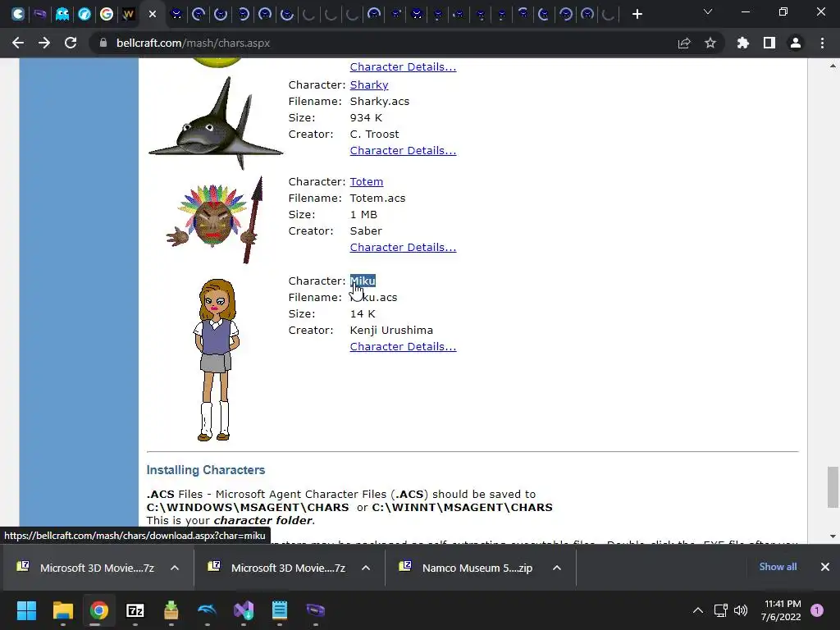Open the purple handheld console taskbar app
Screen dimensions: 840x630
(x=316, y=610)
